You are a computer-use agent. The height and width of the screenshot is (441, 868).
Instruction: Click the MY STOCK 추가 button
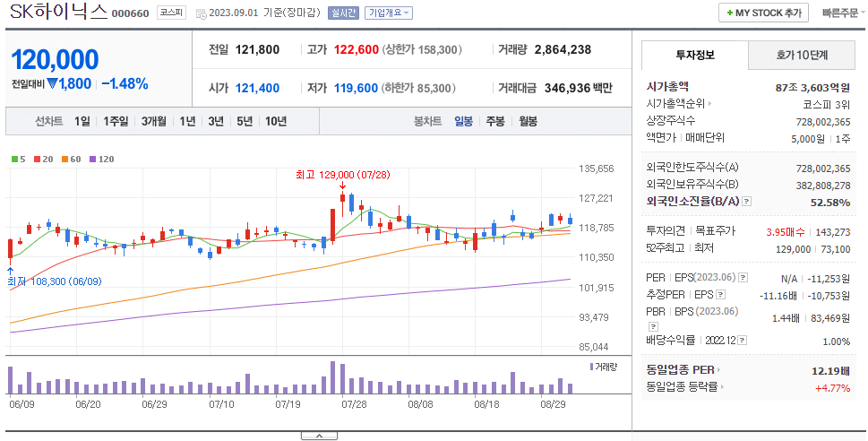coord(763,13)
